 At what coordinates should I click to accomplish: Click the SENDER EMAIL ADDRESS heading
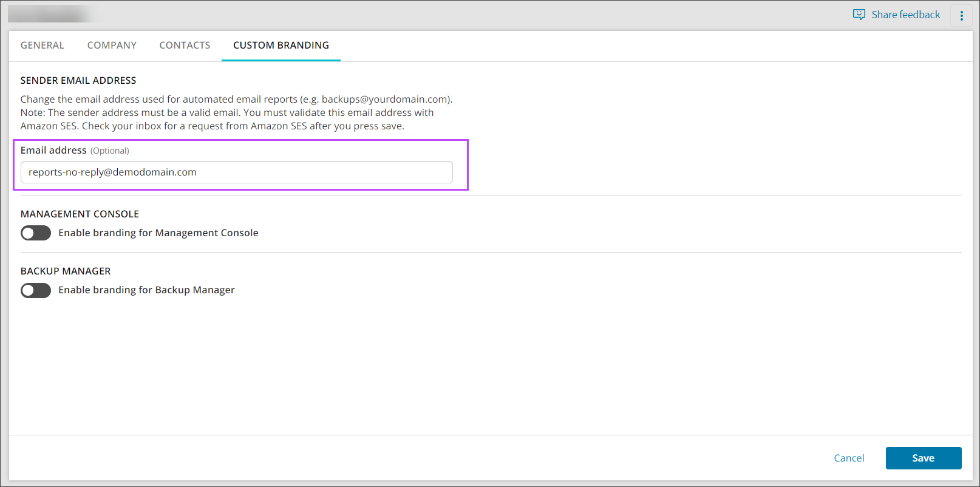[x=78, y=81]
